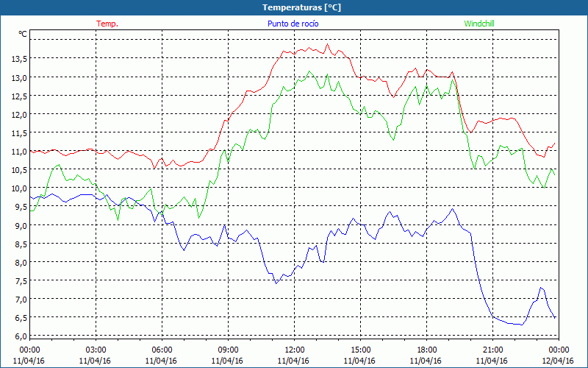Click the '15:00' time axis label

pyautogui.click(x=360, y=350)
